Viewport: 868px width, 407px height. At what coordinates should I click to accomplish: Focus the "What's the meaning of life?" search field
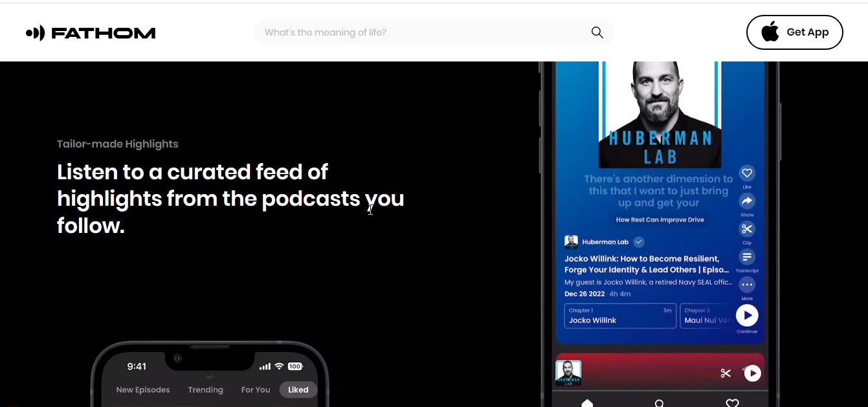click(x=434, y=32)
